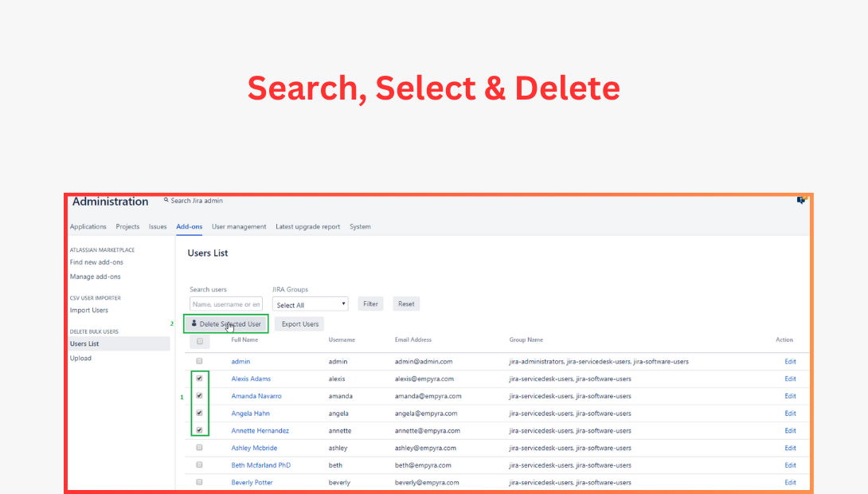Open the Ashley Mcbride profile link
This screenshot has height=494, width=868.
[x=254, y=448]
